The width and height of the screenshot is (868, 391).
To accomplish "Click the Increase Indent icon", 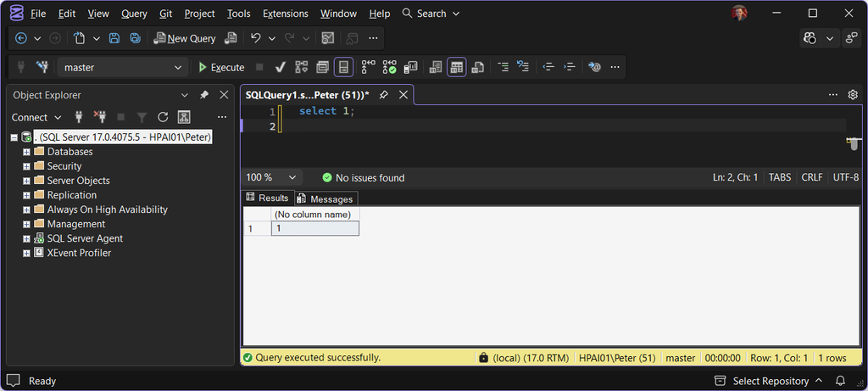I will click(570, 67).
